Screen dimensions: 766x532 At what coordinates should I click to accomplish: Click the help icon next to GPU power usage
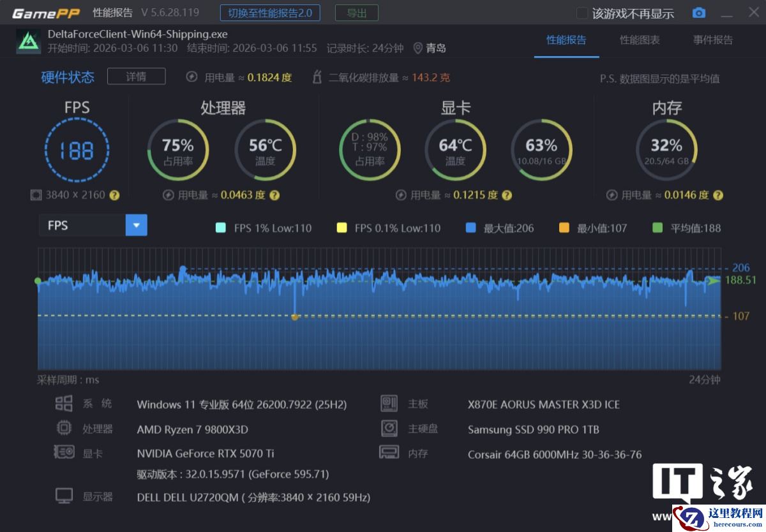[x=506, y=195]
